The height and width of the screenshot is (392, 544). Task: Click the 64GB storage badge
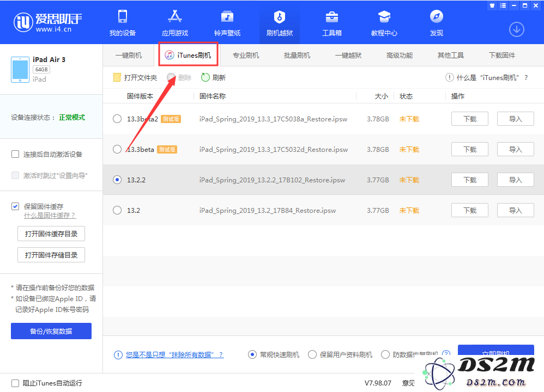[41, 69]
